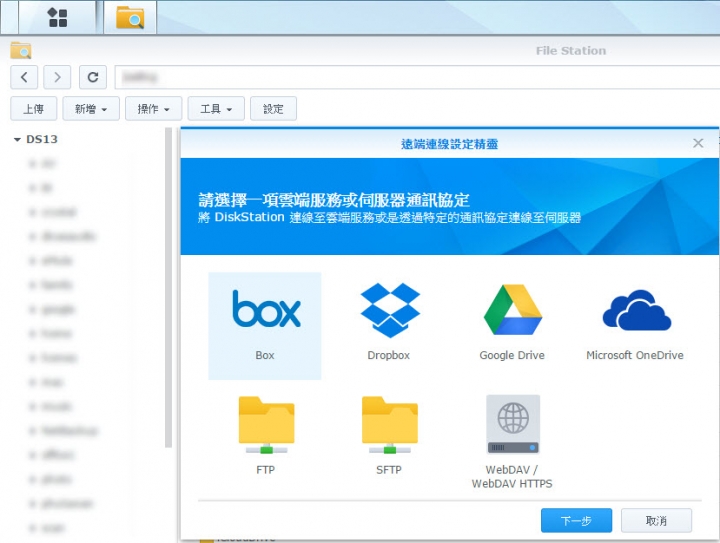Click the File Station folder icon in title bar
Screen dimensions: 720x543
21,50
